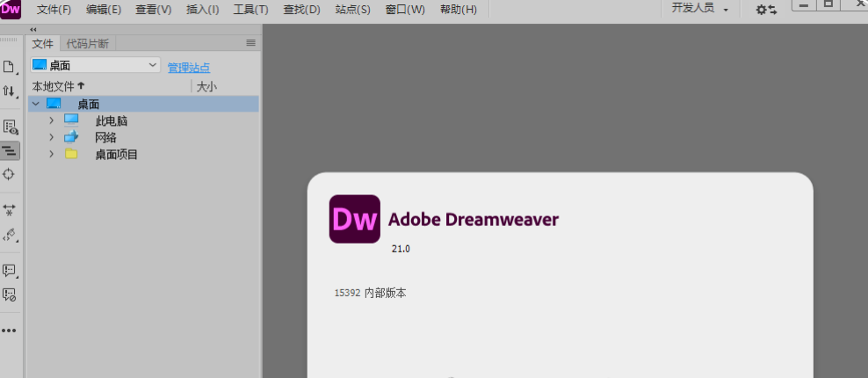Open the customize toolbar three-dots icon

click(x=9, y=331)
